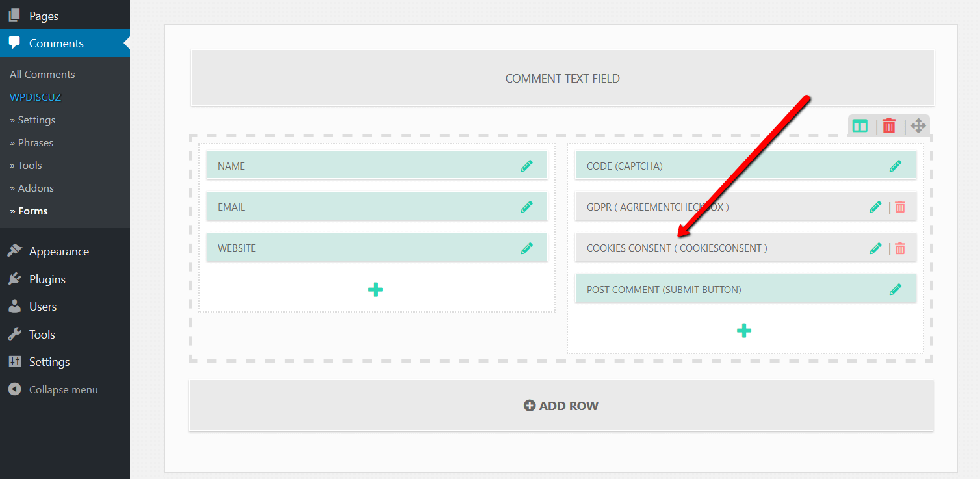
Task: Edit the Post Comment submit button field
Action: (x=896, y=289)
